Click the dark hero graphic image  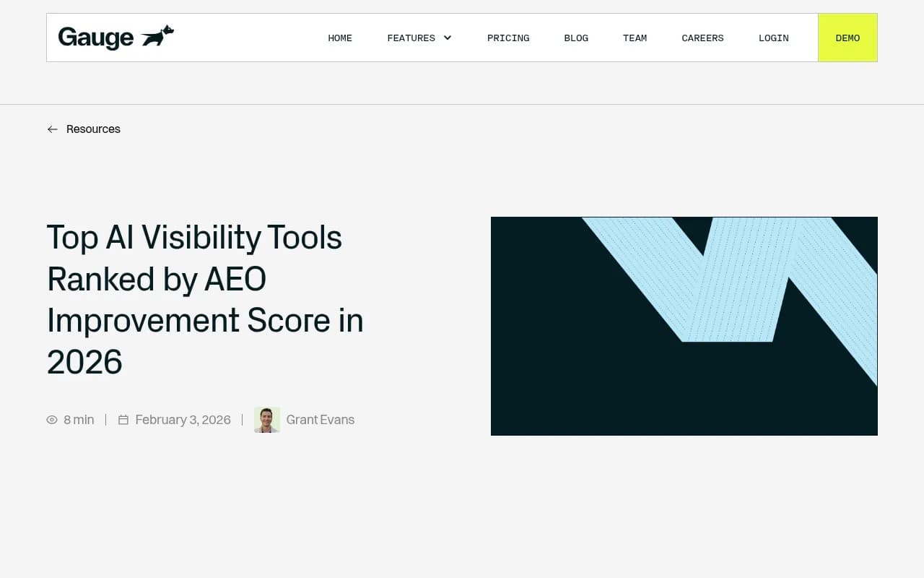[684, 326]
